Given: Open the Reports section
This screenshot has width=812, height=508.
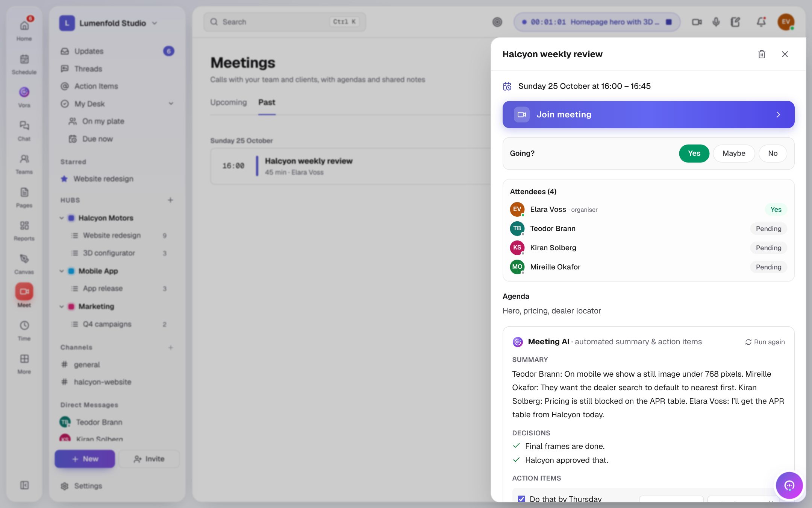Looking at the screenshot, I should pos(24,230).
